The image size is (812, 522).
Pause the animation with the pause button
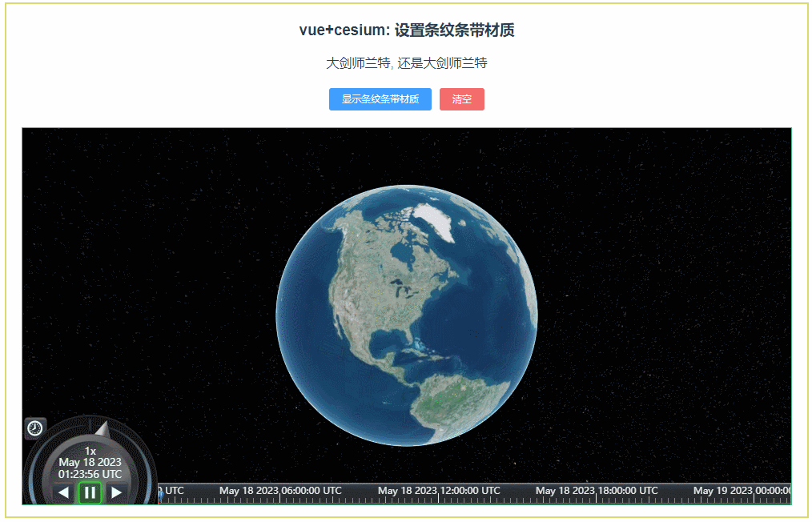[x=90, y=492]
